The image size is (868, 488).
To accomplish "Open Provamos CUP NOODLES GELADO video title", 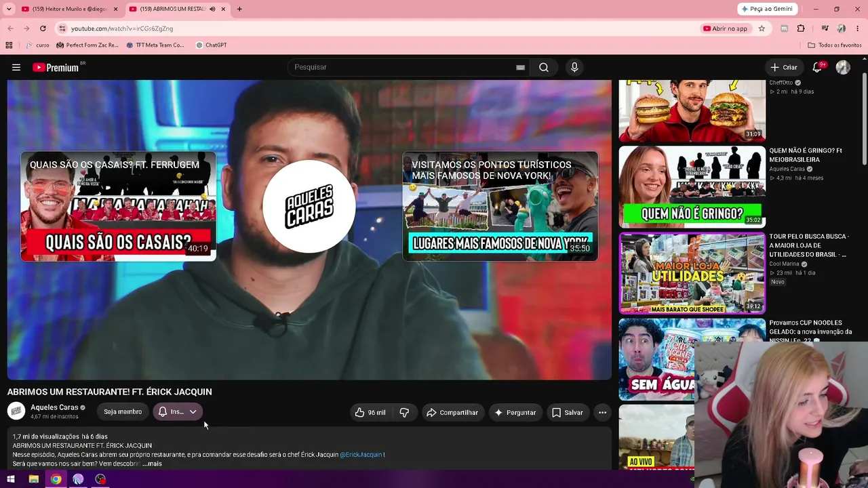I will click(810, 331).
